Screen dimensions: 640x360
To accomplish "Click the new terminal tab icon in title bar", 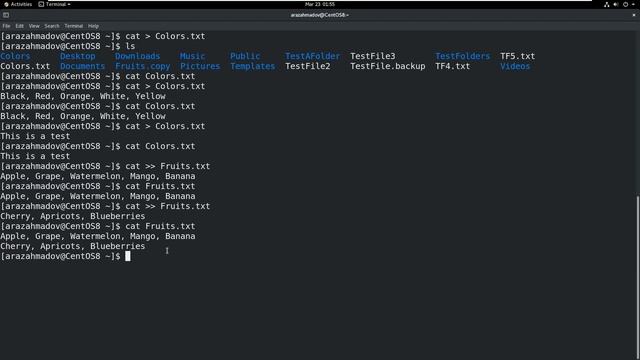I will 6,15.
